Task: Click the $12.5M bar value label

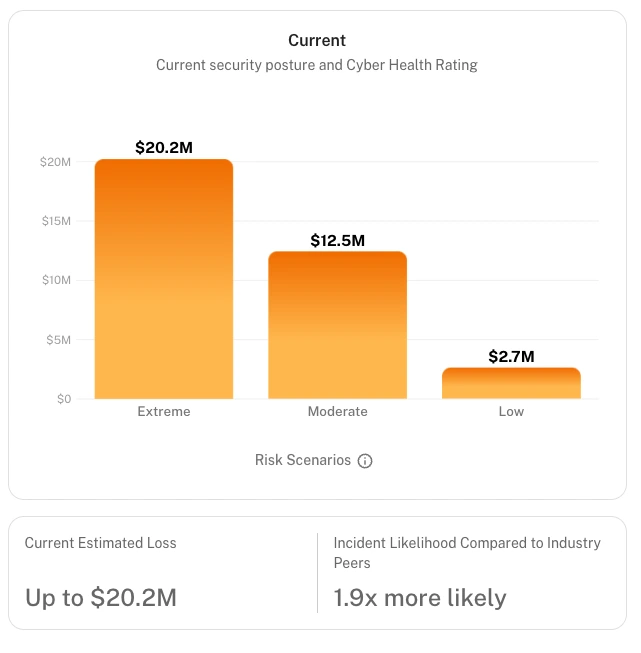Action: point(337,241)
